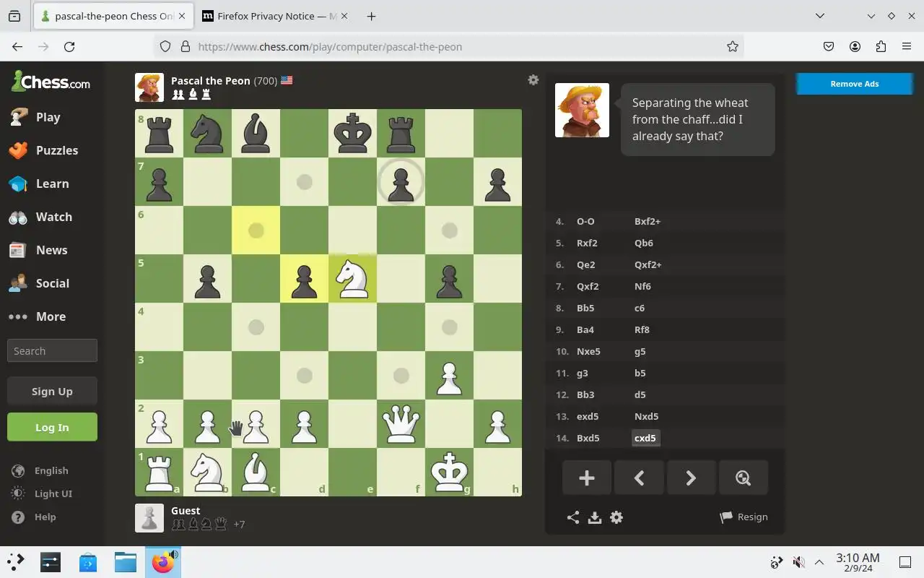The width and height of the screenshot is (924, 578).
Task: Move knight to the c6 square
Action: 256,230
